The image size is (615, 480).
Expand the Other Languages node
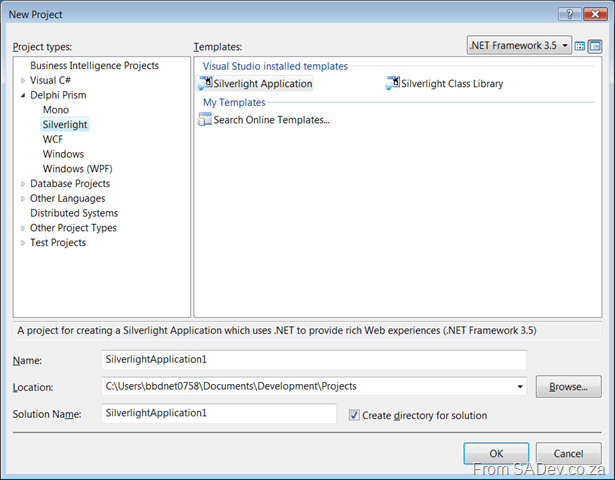(x=23, y=199)
